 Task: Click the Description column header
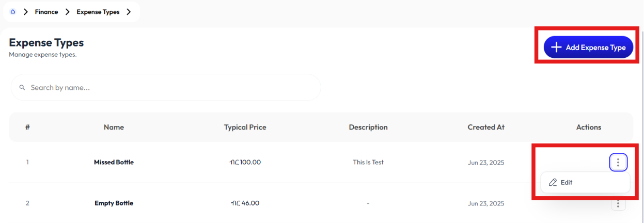pos(368,127)
